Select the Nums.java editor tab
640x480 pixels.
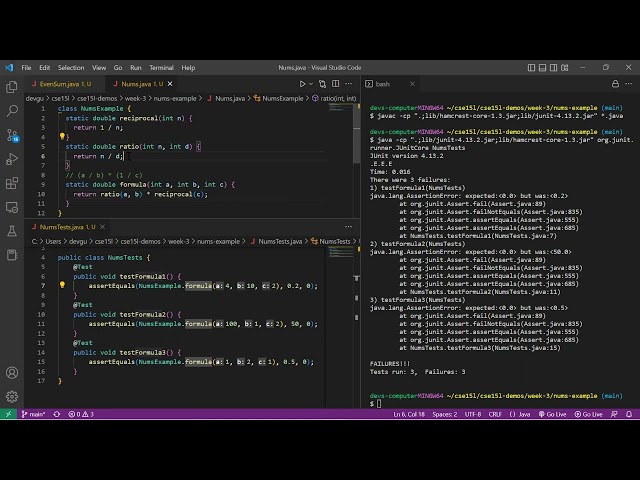tap(142, 84)
